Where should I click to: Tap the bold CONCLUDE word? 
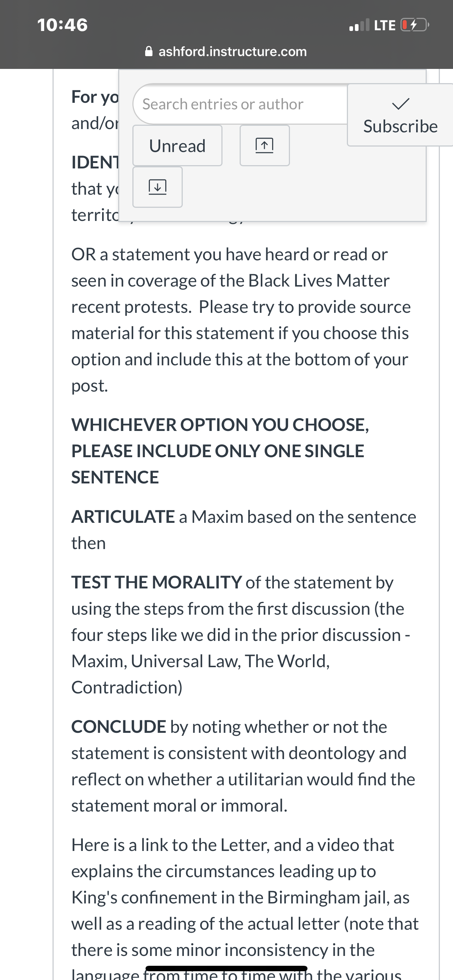point(119,727)
